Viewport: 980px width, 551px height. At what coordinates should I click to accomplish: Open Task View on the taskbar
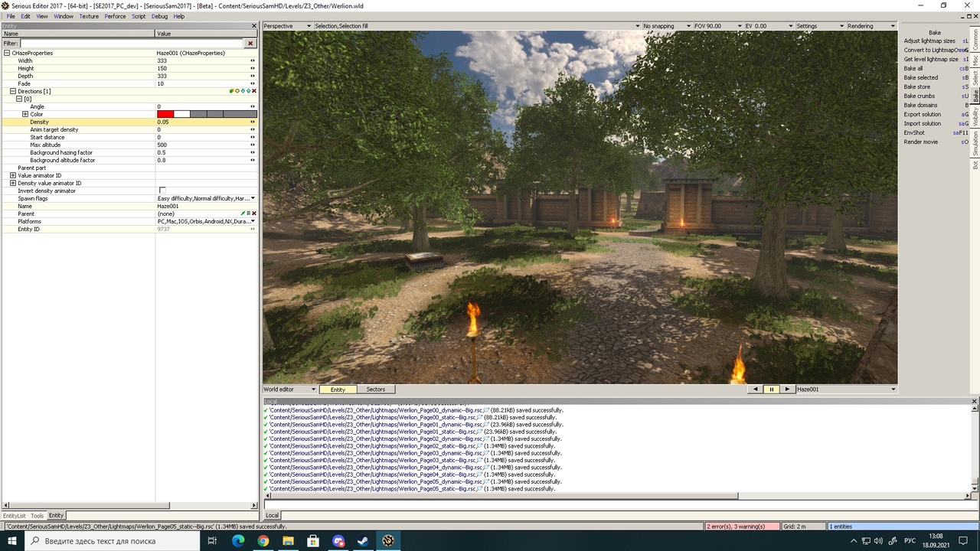pyautogui.click(x=212, y=541)
